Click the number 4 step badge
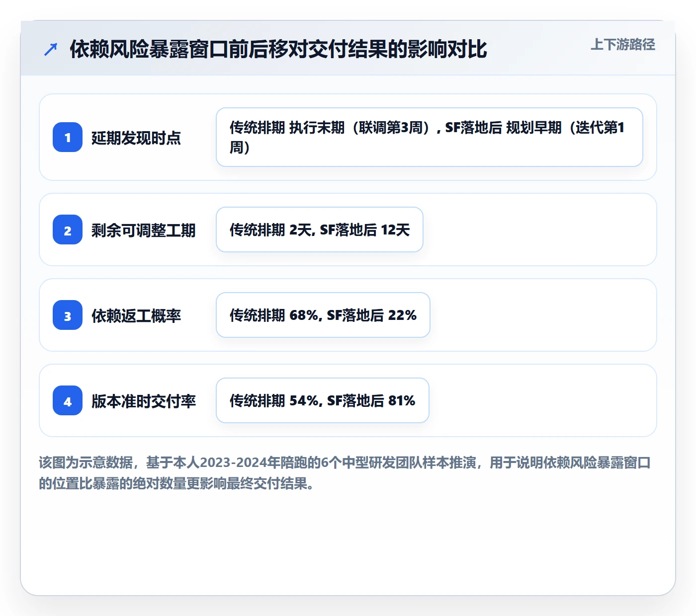 68,400
